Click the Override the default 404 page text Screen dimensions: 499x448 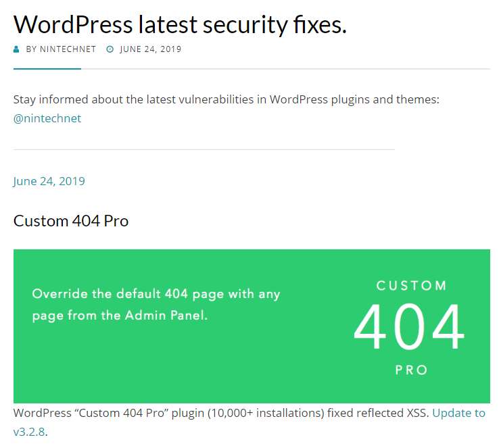pos(156,294)
